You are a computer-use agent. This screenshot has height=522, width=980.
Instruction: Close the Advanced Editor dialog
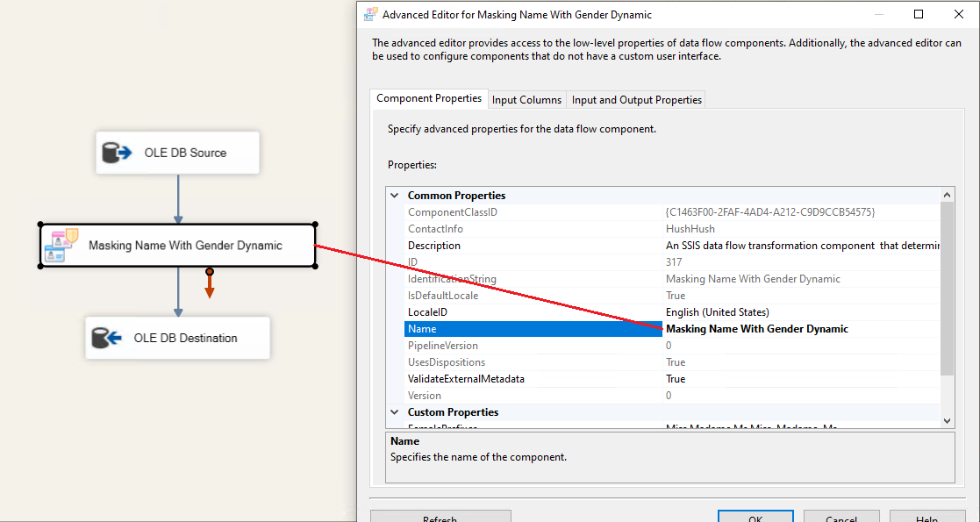pyautogui.click(x=959, y=14)
